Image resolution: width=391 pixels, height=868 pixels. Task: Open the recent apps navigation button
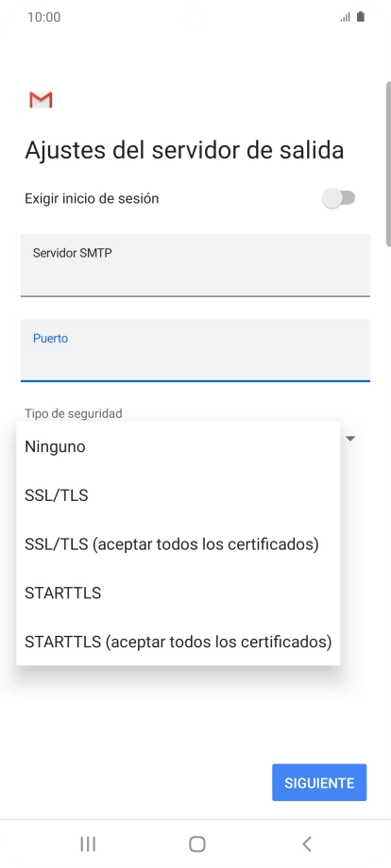pyautogui.click(x=88, y=843)
